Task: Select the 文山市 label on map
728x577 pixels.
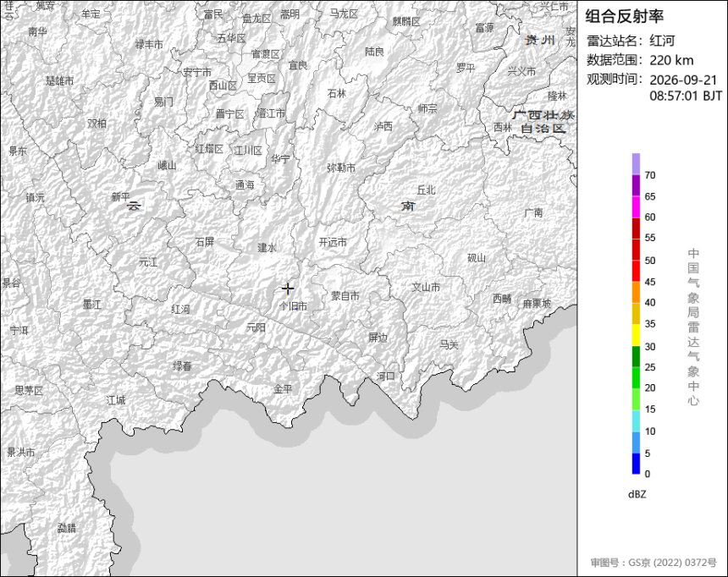Action: click(426, 288)
